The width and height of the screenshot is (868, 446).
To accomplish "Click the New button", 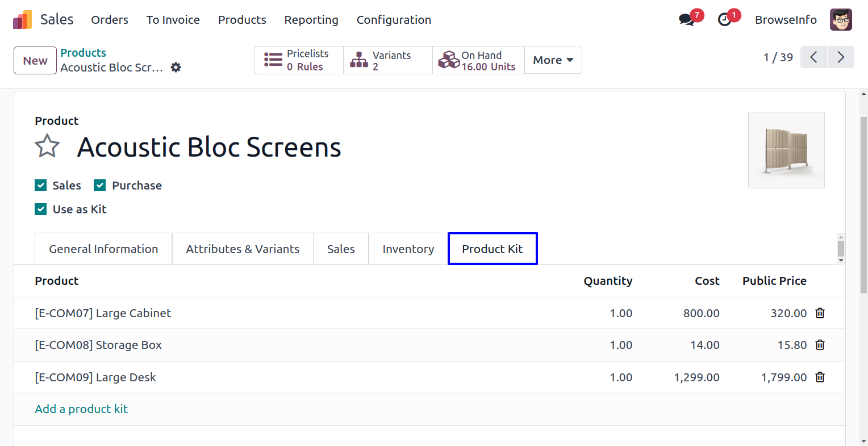I will tap(35, 61).
